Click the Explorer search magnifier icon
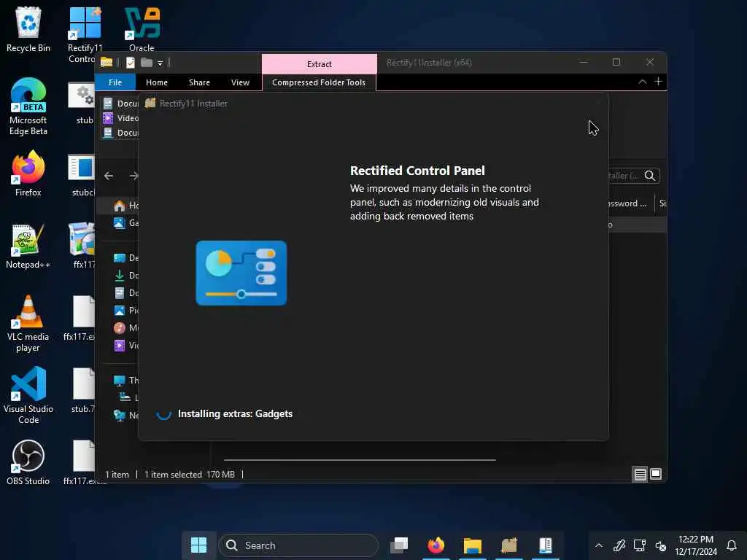Image resolution: width=747 pixels, height=560 pixels. coord(650,176)
